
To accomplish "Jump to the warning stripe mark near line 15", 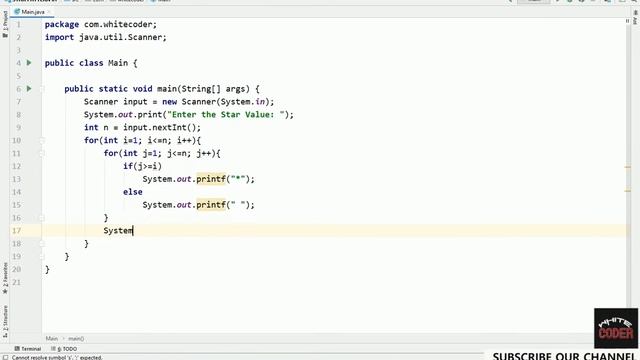I will click(628, 191).
